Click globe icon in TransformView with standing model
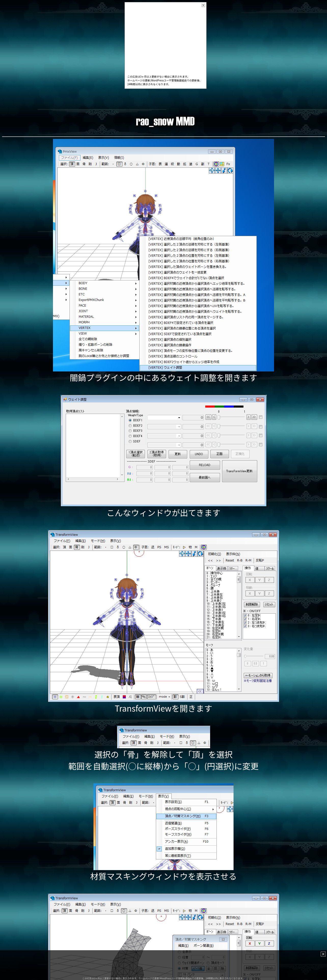 coord(204,547)
